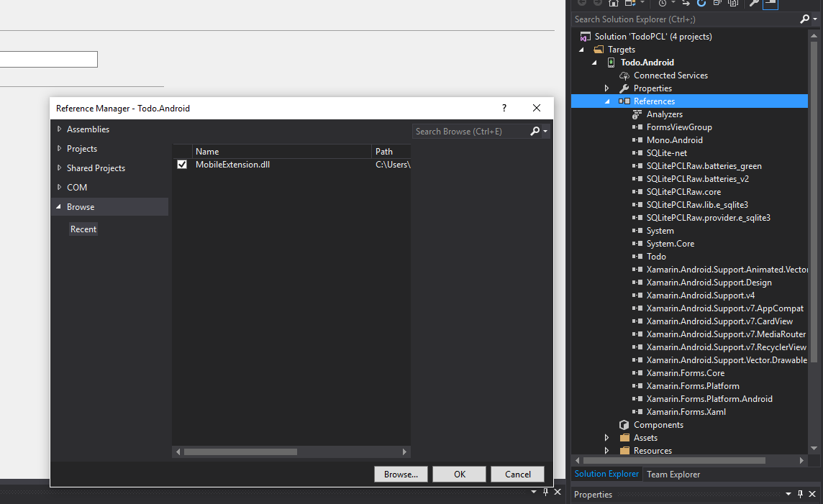Collapse the Targets folder node
823x504 pixels.
coord(581,50)
